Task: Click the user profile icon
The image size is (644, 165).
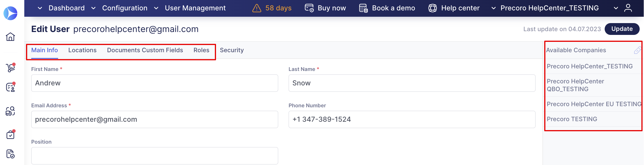Action: (628, 8)
